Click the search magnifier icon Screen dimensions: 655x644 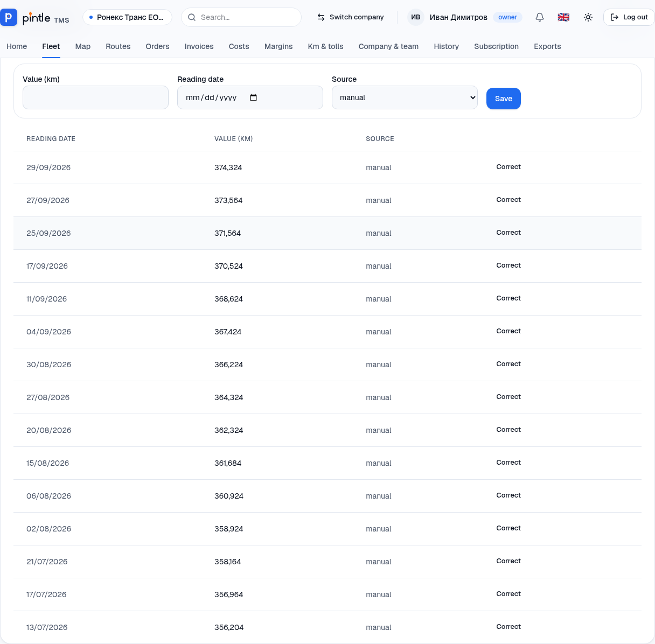(192, 17)
